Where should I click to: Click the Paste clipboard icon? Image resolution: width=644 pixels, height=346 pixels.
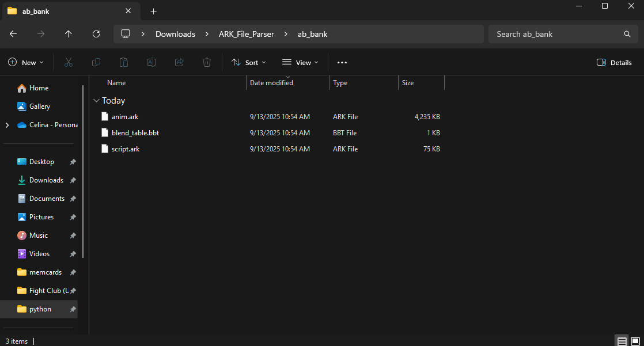(x=124, y=62)
